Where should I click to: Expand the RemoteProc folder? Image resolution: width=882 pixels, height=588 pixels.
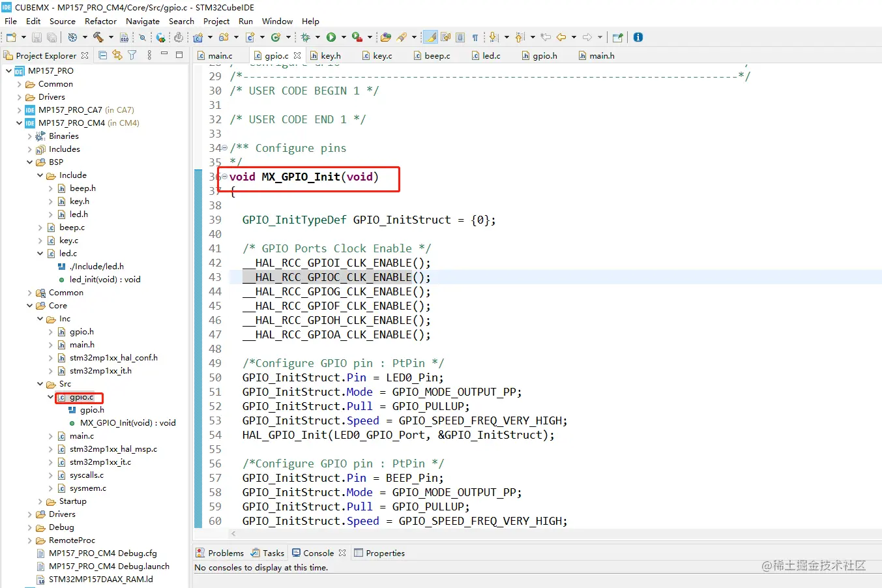29,540
